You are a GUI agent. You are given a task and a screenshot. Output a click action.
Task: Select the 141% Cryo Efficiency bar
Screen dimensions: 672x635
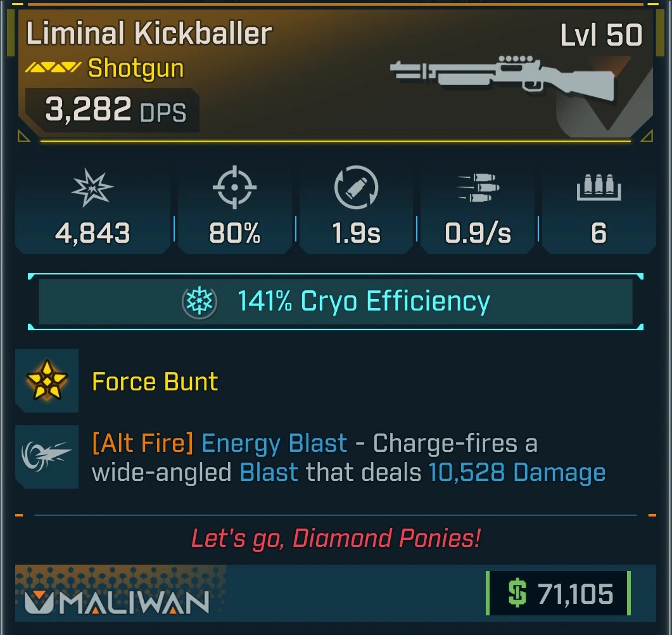coord(336,302)
